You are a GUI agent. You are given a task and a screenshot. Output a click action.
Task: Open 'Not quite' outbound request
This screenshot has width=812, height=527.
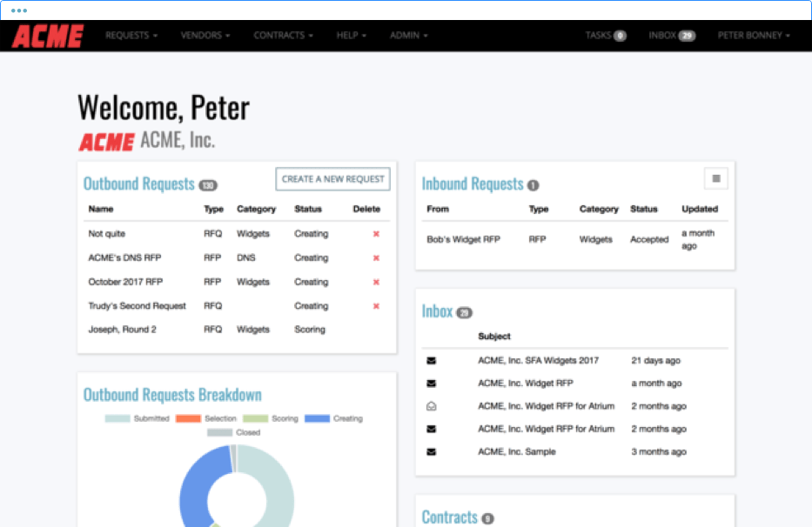coord(107,234)
